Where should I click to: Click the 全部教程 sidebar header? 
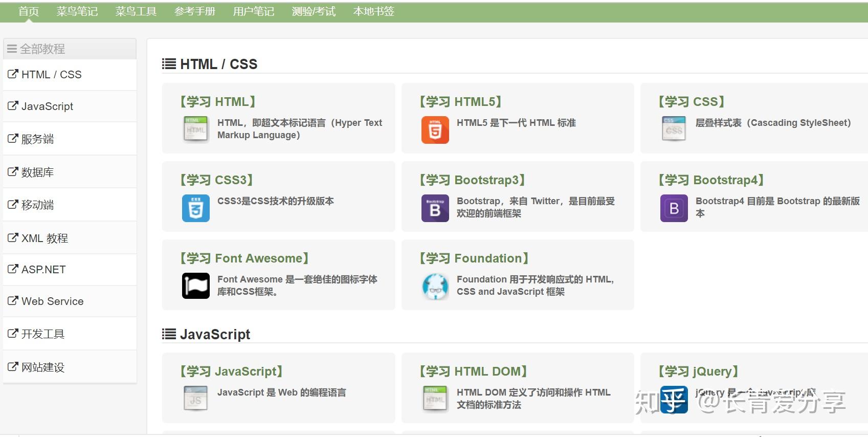click(x=70, y=49)
